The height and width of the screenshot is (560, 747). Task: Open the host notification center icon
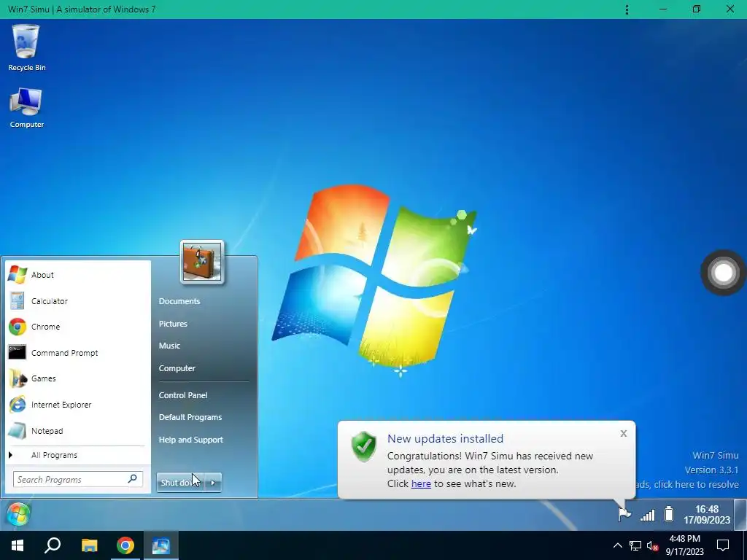(723, 545)
